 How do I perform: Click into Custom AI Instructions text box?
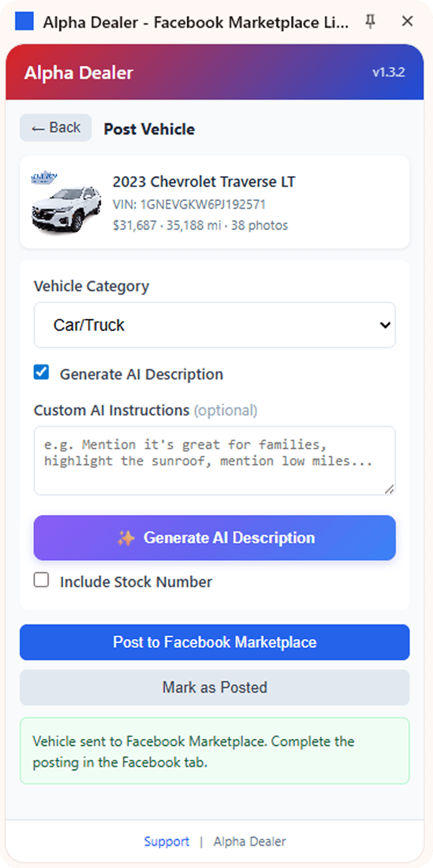point(215,461)
